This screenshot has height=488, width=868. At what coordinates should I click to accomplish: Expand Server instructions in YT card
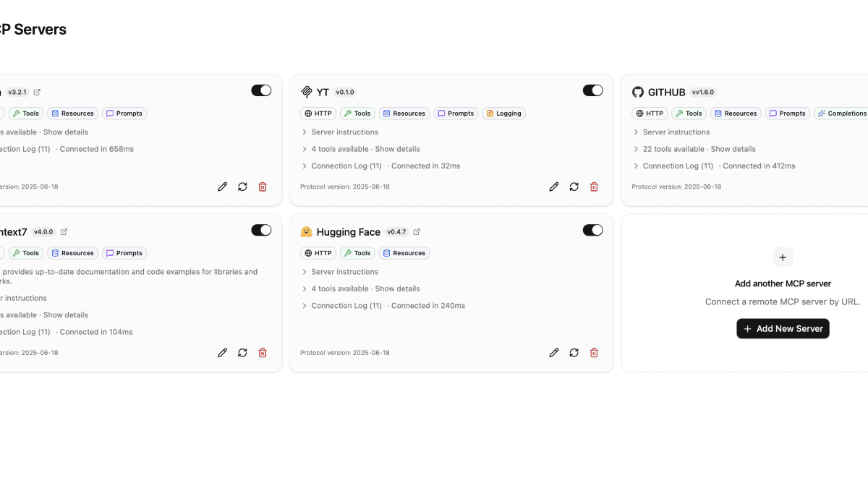pyautogui.click(x=339, y=132)
